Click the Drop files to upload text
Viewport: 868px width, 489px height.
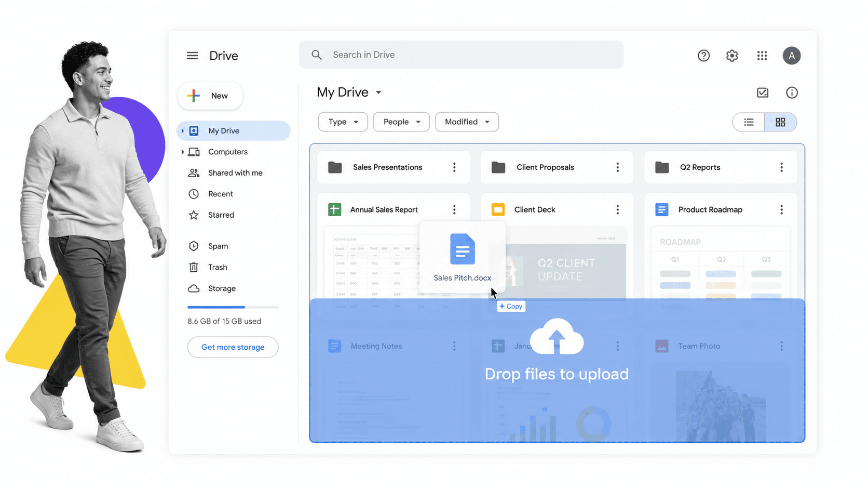557,374
